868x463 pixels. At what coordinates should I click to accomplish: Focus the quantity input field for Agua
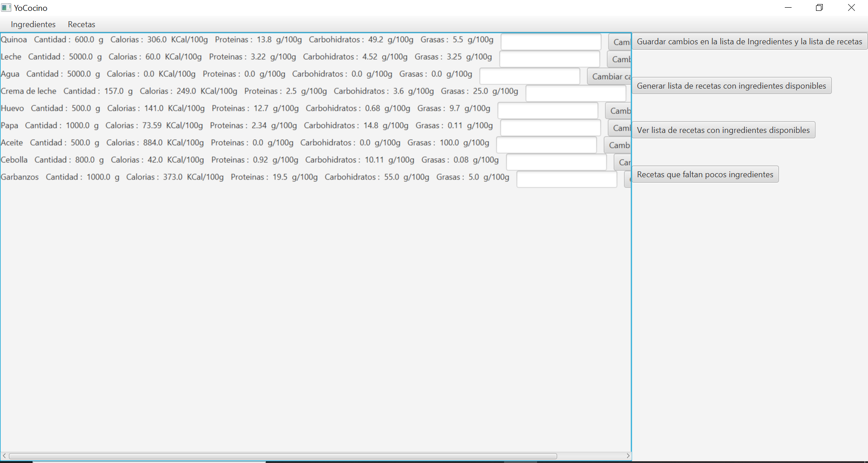point(530,76)
